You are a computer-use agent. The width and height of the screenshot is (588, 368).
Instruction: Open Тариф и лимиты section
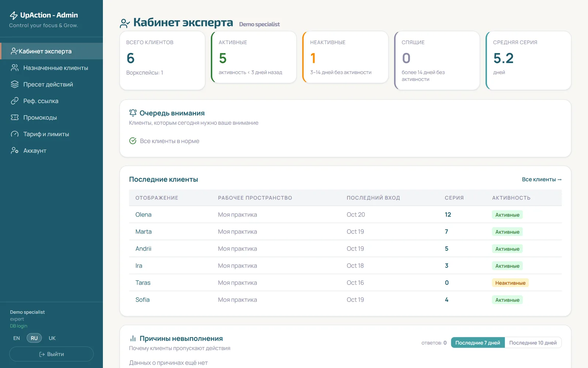point(51,134)
